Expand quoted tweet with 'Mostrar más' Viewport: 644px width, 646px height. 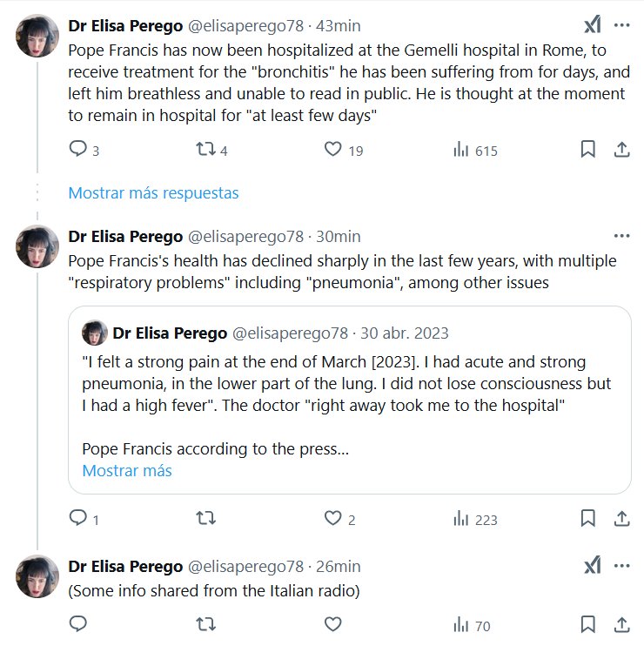click(x=127, y=471)
